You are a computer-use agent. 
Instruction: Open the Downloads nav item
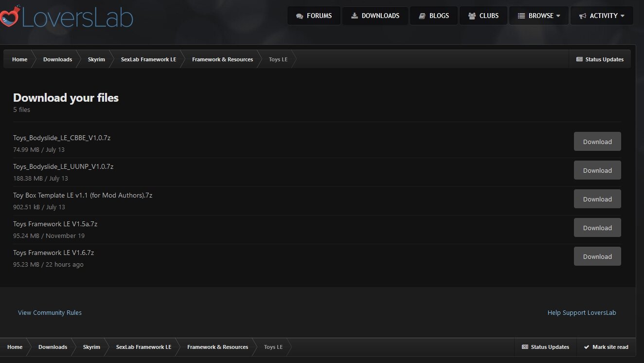tap(375, 16)
